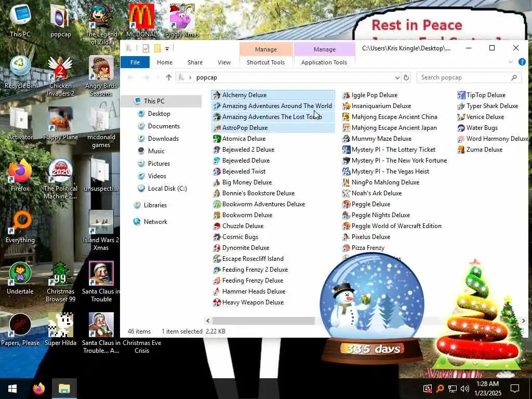Click the Firefox icon in taskbar
532x399 pixels.
click(x=38, y=389)
